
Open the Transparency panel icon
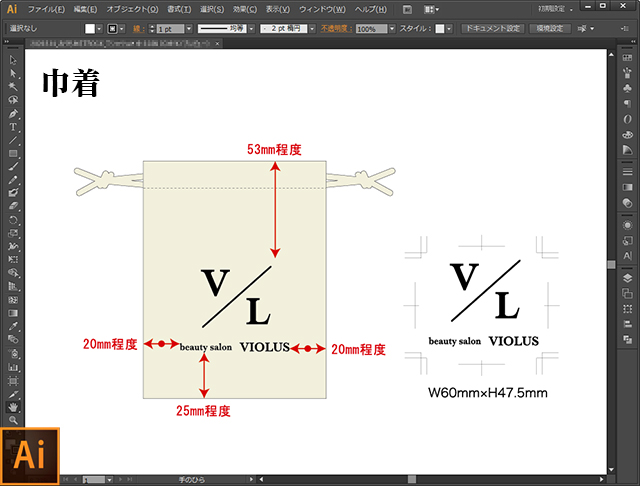627,202
